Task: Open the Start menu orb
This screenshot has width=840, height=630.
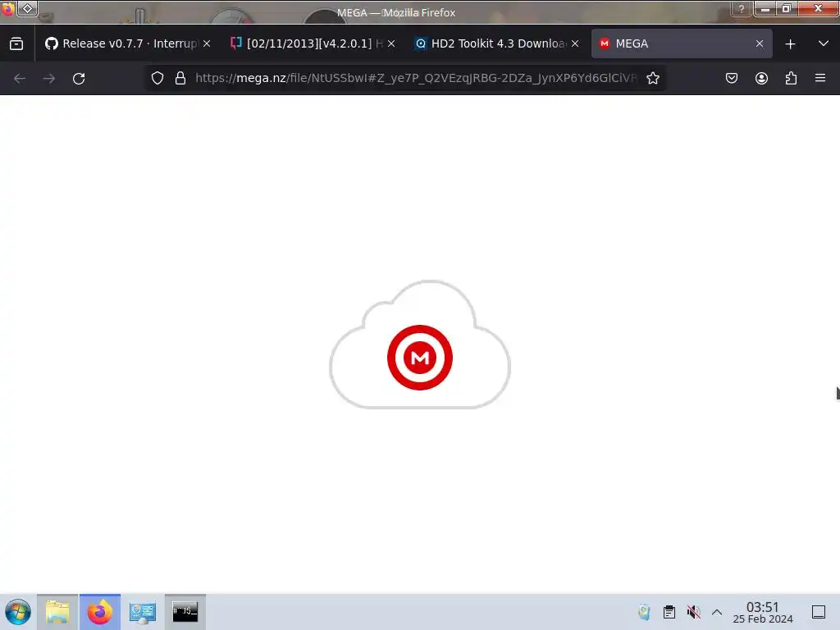Action: pos(18,612)
